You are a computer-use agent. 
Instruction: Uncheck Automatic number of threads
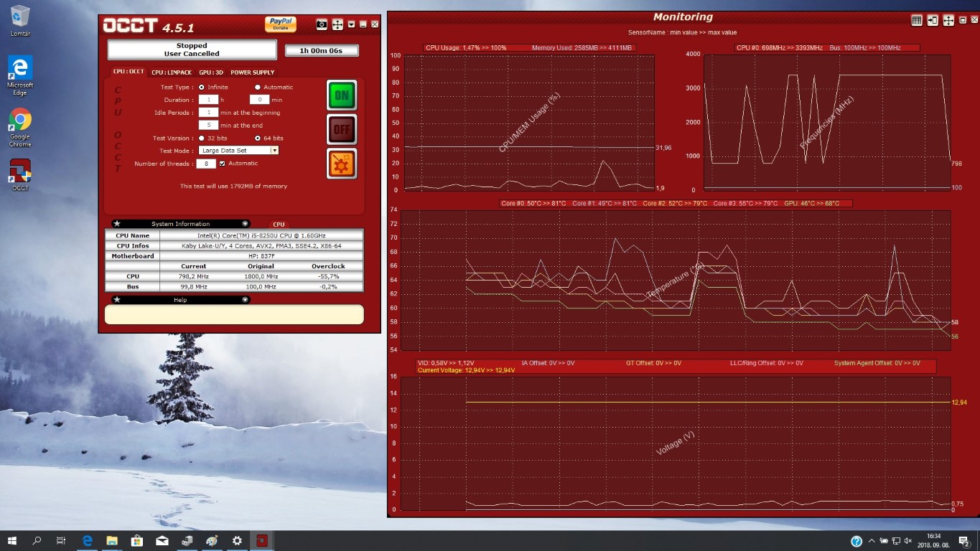click(x=223, y=164)
